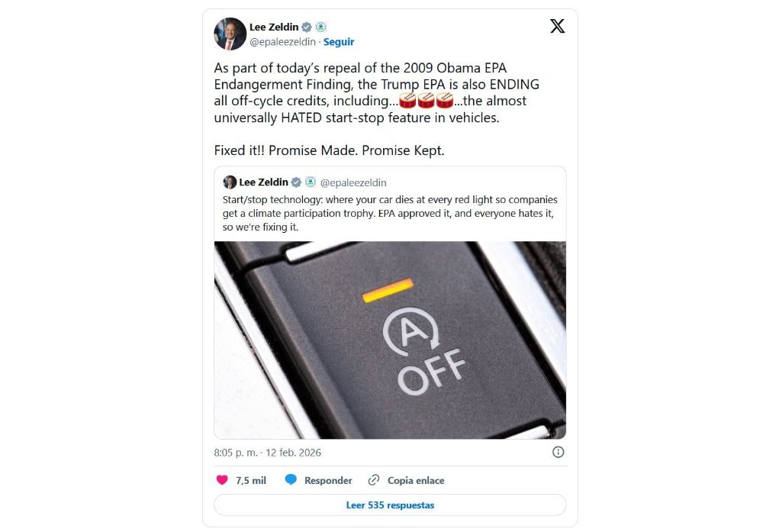Click the Lee Zeldin display name

coord(274,27)
